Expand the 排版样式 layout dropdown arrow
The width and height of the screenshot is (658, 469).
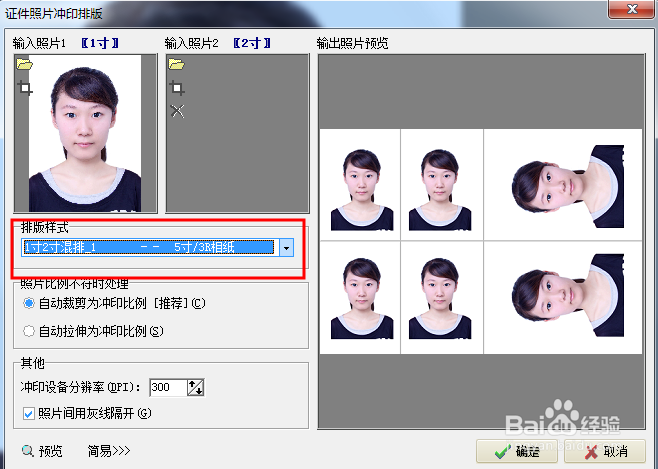click(286, 248)
